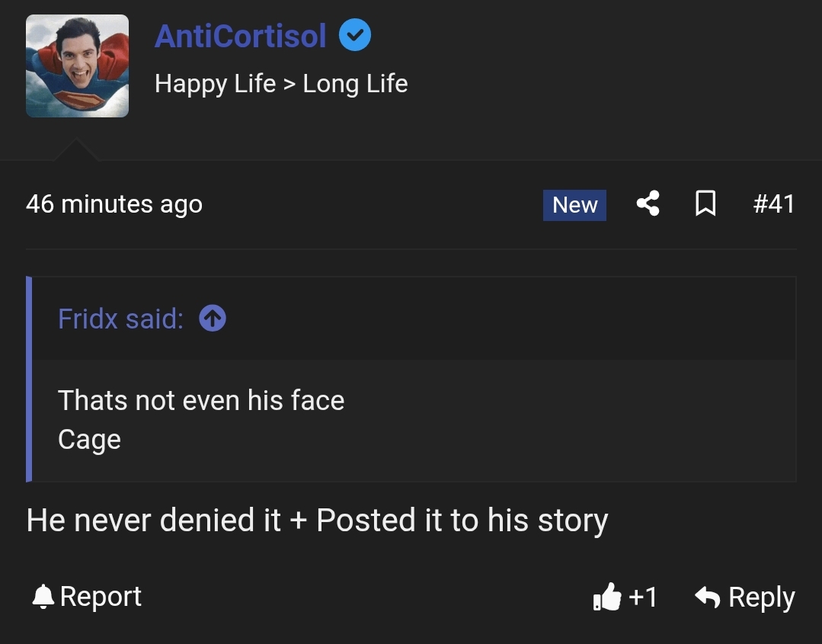Expand the quoted text 'Thats not even his face'
Viewport: 822px width, 644px height.
click(201, 400)
